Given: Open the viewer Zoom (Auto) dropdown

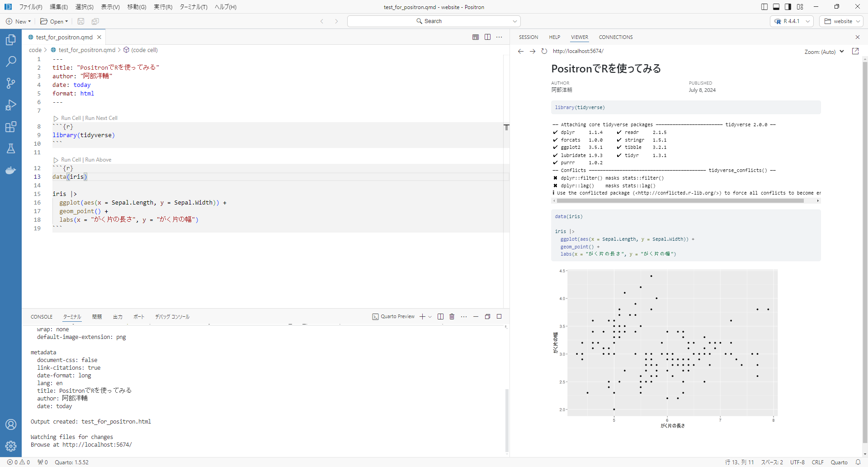Looking at the screenshot, I should coord(824,52).
